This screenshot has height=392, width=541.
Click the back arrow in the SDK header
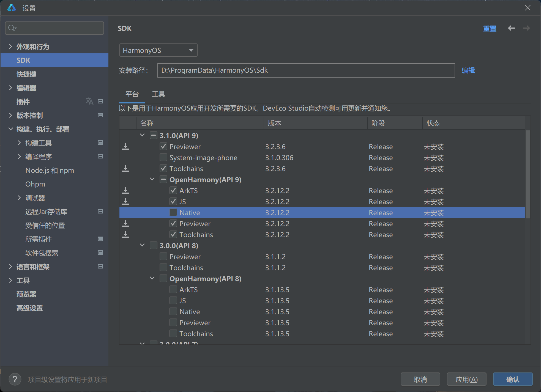pyautogui.click(x=512, y=28)
